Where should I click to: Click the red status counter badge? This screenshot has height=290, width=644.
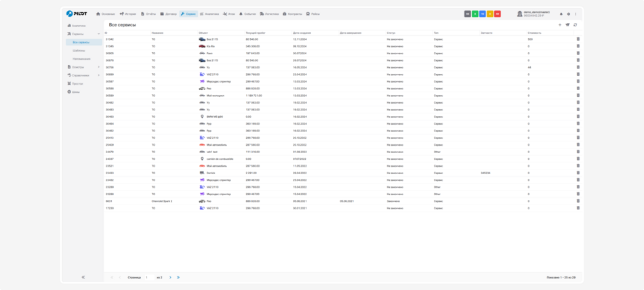(x=498, y=14)
